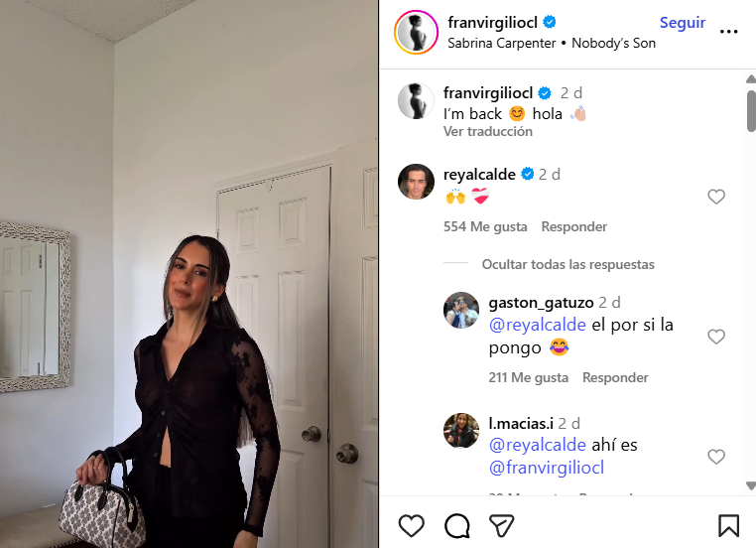Open franvirgiliocl's story profile picture in header
The height and width of the screenshot is (548, 756).
pyautogui.click(x=416, y=33)
